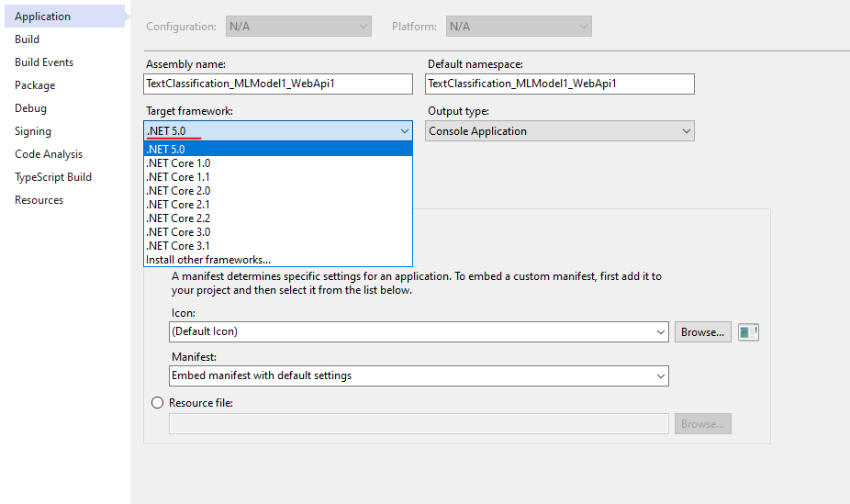The image size is (850, 504).
Task: Click the Resource file path field
Action: (x=419, y=424)
